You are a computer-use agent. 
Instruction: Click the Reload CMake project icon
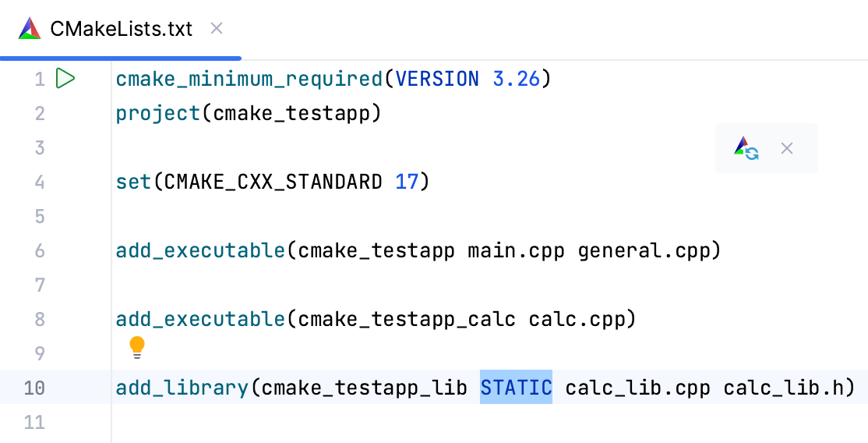[x=746, y=148]
